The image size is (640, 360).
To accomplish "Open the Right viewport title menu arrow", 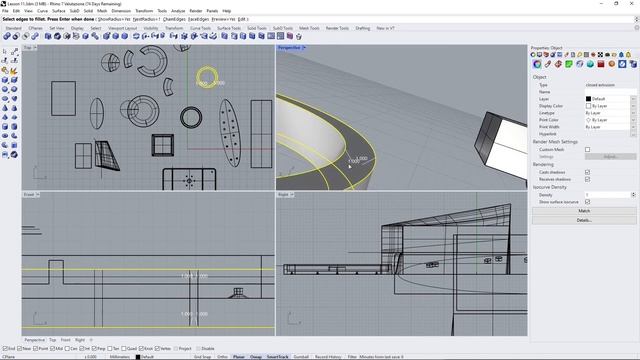I will [292, 195].
